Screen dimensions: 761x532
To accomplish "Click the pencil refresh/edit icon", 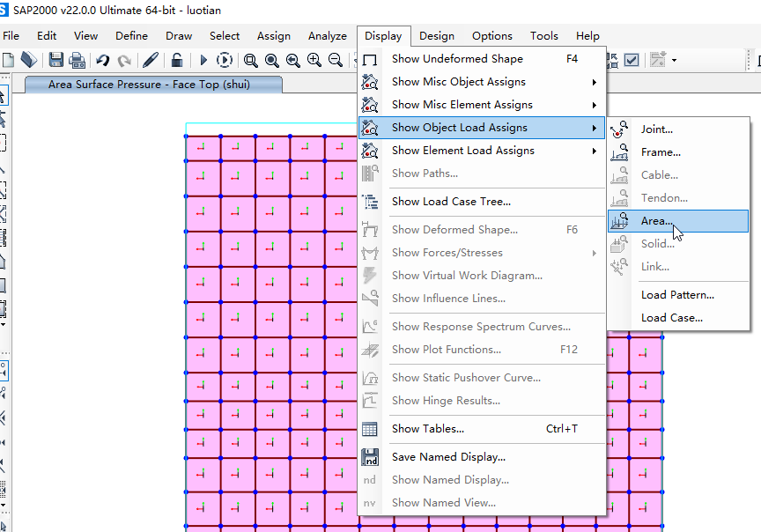I will 150,60.
